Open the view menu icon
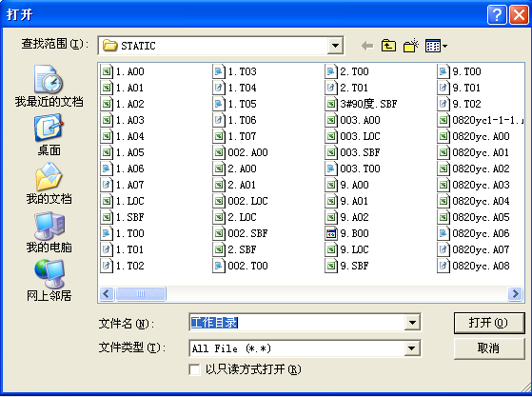 click(436, 46)
